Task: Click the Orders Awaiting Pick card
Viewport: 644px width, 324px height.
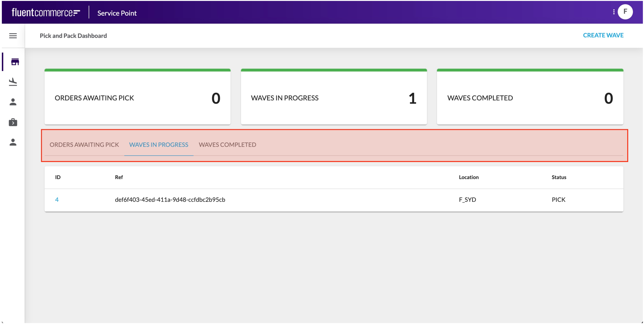Action: pyautogui.click(x=137, y=98)
